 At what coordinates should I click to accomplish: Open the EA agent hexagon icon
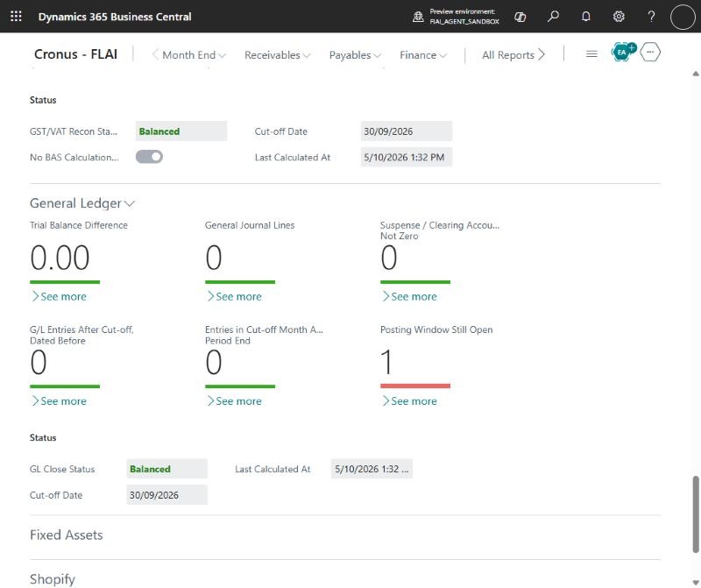[622, 53]
